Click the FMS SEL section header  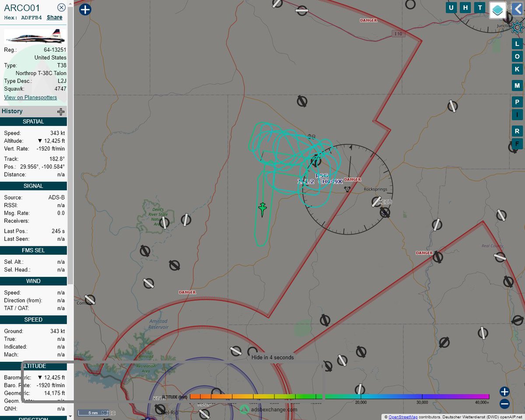pos(33,250)
